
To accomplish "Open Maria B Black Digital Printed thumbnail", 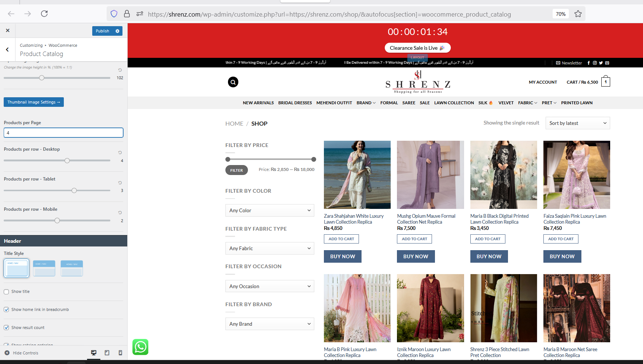I will [x=504, y=175].
